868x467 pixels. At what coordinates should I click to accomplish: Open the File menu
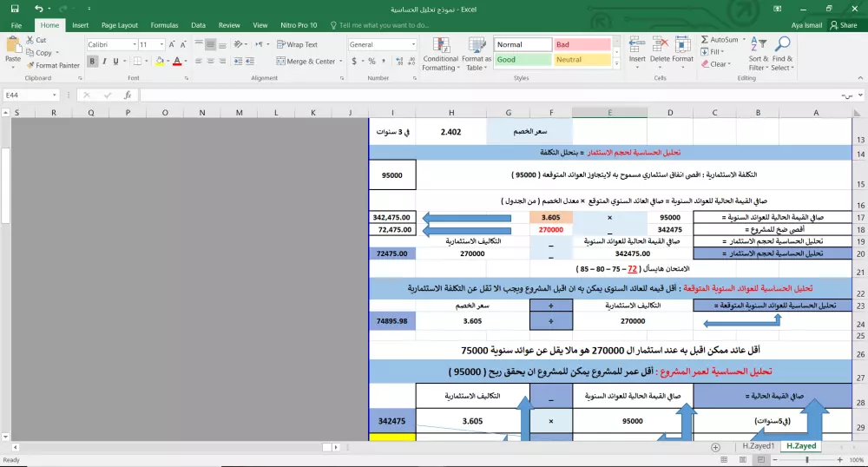tap(16, 25)
